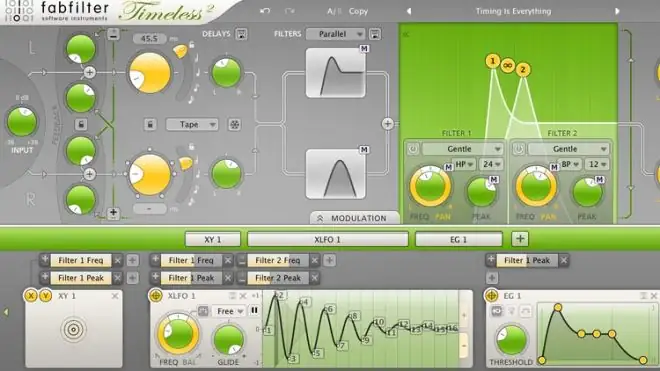Open the DELAYS section preset icon
This screenshot has width=660, height=371.
click(242, 34)
